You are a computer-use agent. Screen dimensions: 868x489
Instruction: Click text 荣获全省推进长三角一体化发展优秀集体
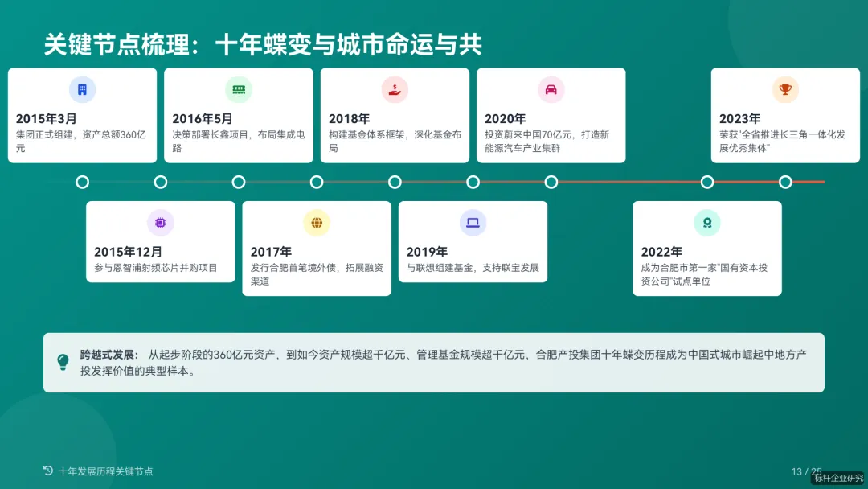tap(782, 142)
